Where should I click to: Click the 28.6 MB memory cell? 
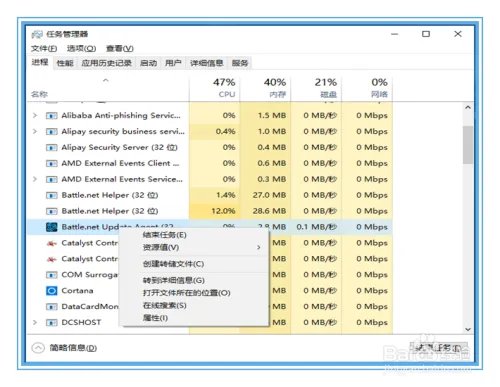click(x=265, y=211)
